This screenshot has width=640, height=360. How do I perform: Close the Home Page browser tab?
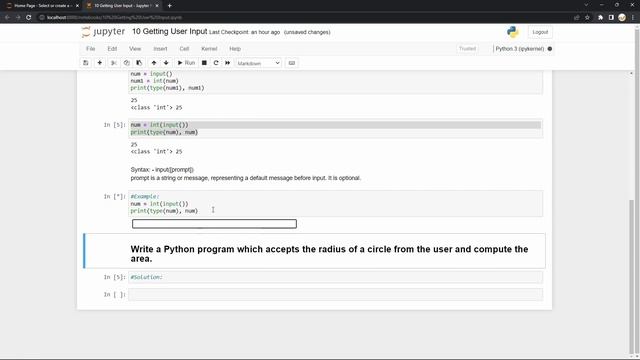coord(77,6)
